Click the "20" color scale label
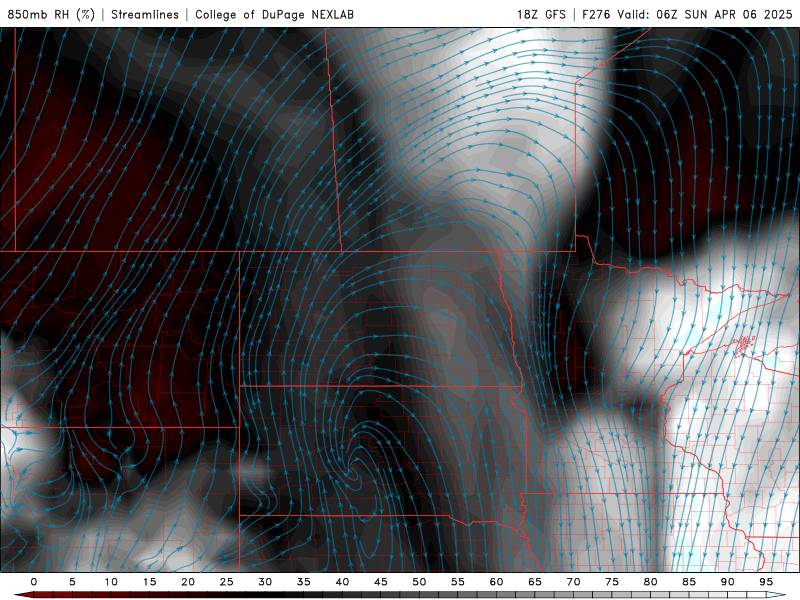The image size is (800, 600). [x=188, y=582]
